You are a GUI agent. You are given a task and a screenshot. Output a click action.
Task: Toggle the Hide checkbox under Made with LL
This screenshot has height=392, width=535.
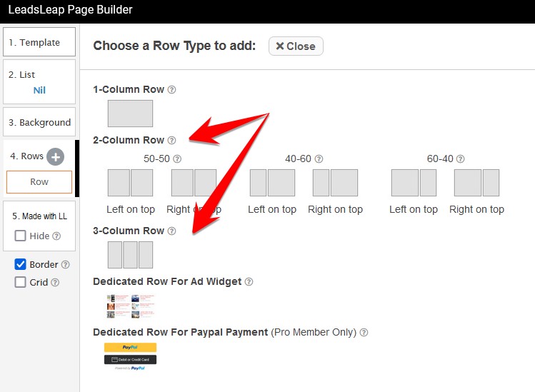(21, 236)
